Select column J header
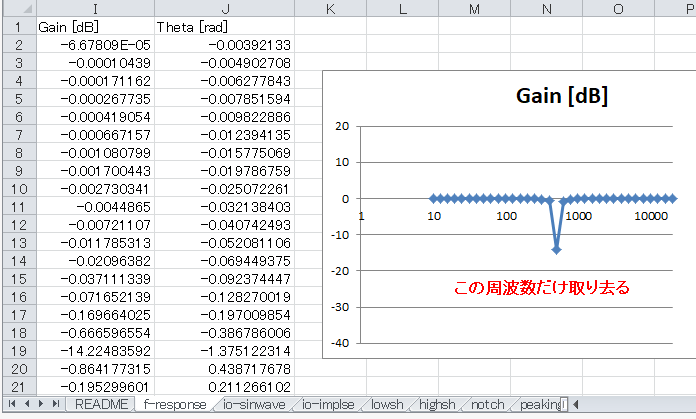Screen dimensions: 696x419 tap(225, 8)
